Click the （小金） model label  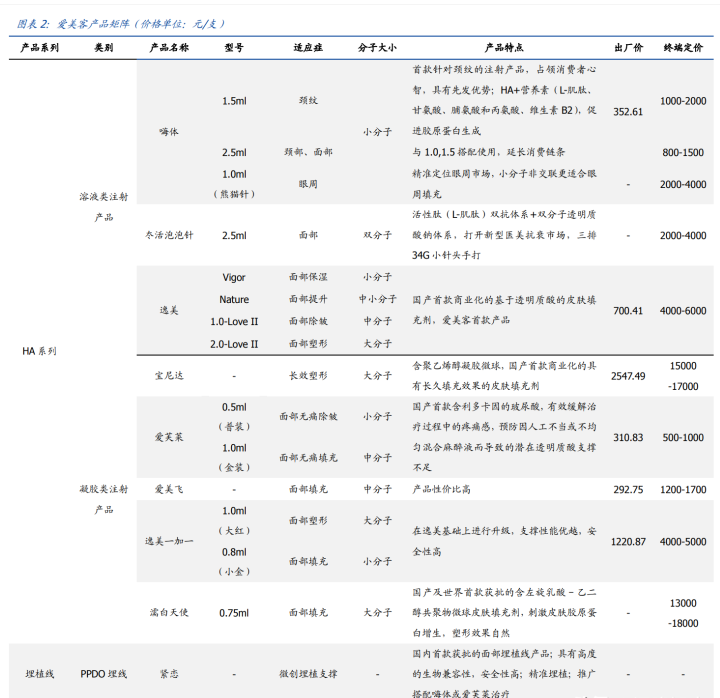(x=234, y=572)
